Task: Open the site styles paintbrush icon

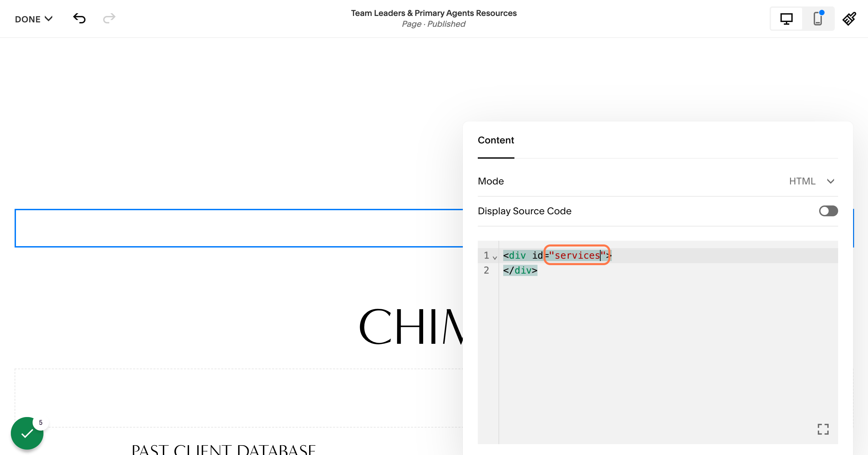Action: 849,19
